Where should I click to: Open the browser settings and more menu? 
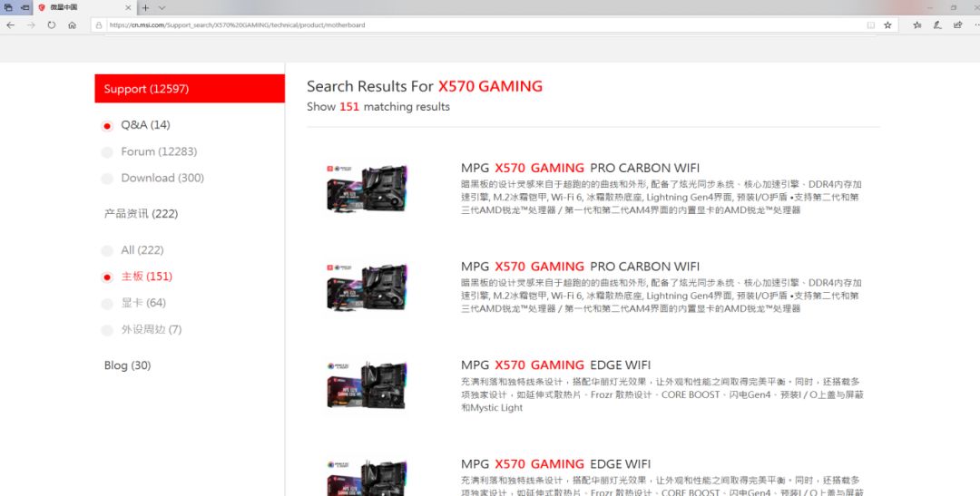tap(976, 25)
